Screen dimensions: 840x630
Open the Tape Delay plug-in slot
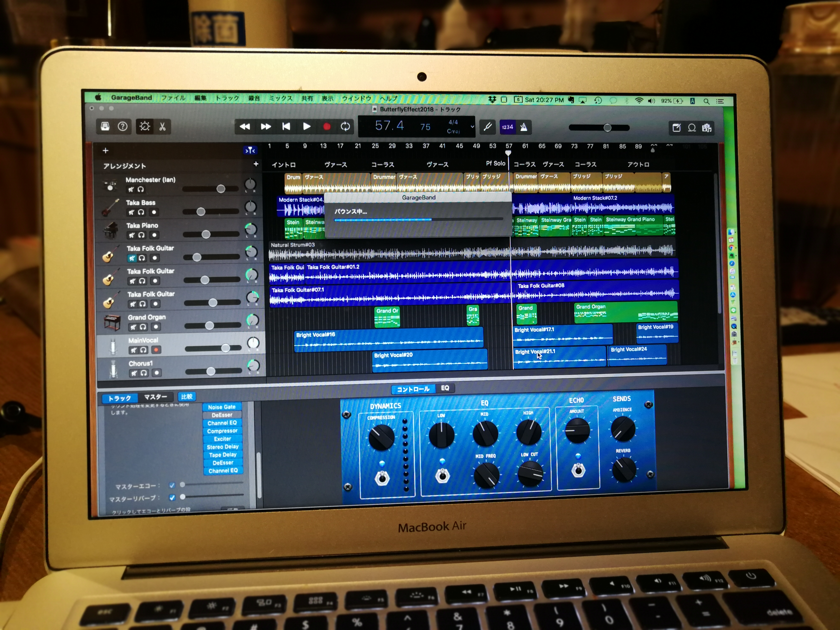point(223,455)
